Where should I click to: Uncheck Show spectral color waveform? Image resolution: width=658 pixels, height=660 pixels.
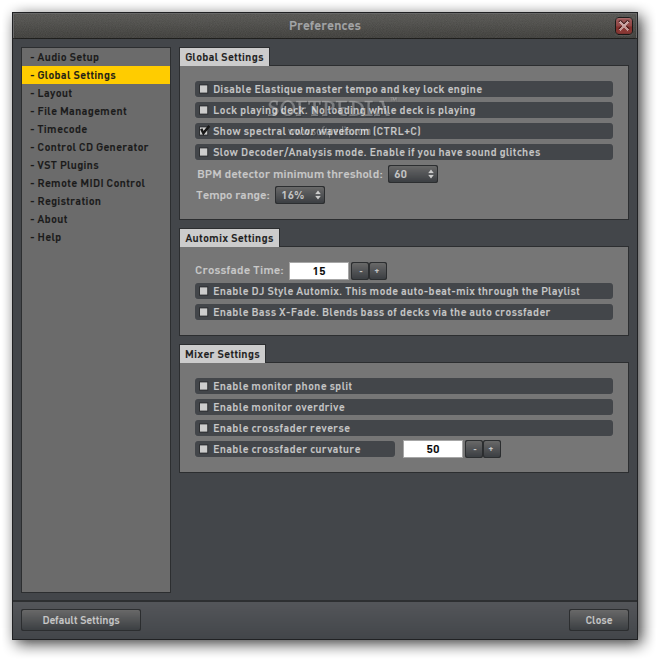(204, 131)
